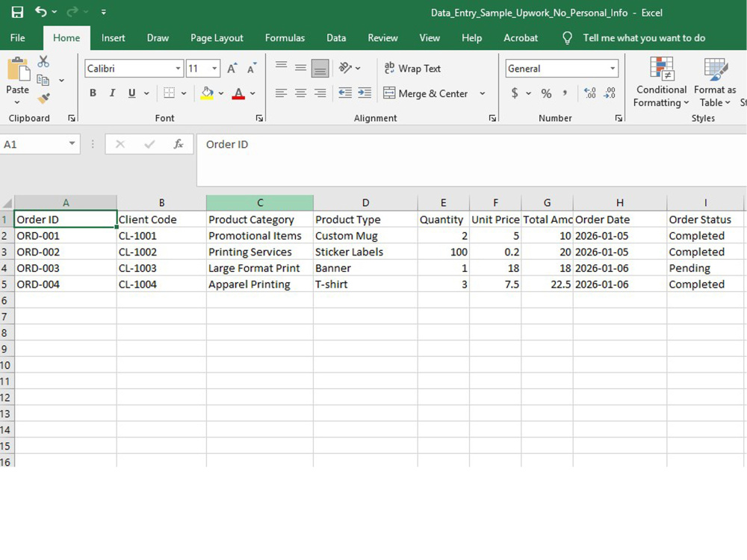Expand the Paste options arrow
The image size is (747, 560).
[x=17, y=102]
